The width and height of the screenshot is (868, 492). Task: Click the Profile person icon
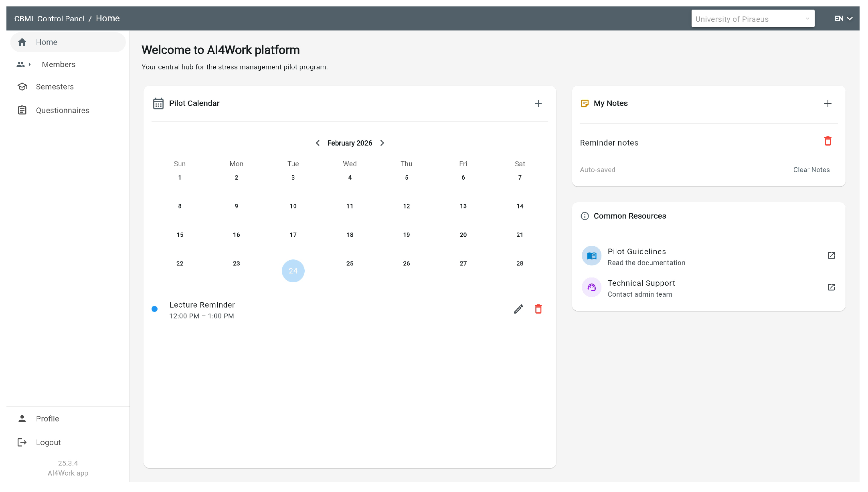point(22,419)
